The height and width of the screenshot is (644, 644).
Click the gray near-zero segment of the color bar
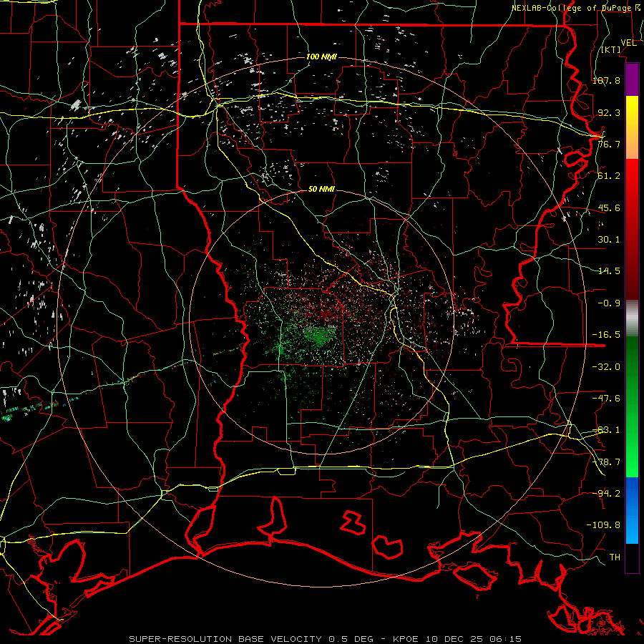pos(632,318)
